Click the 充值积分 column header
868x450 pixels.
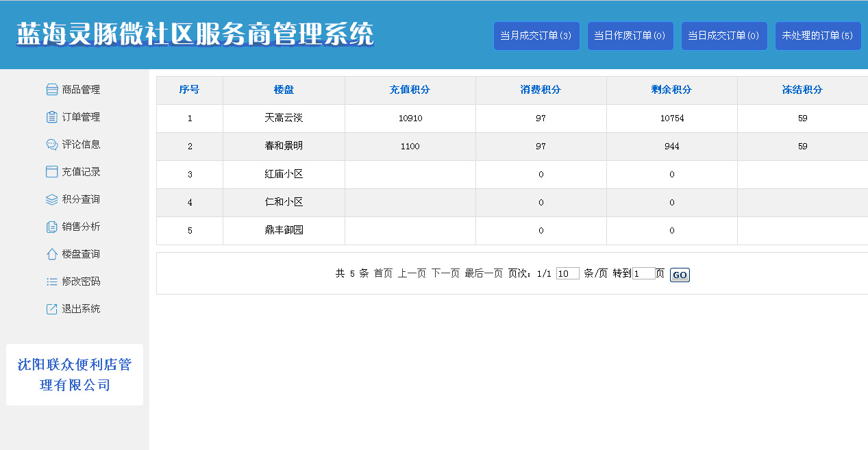tap(410, 90)
